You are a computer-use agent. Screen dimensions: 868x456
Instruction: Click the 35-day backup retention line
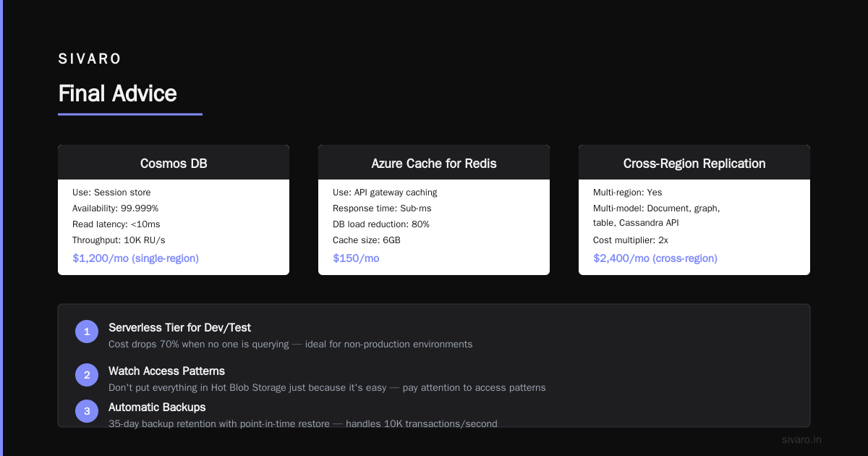tap(302, 423)
